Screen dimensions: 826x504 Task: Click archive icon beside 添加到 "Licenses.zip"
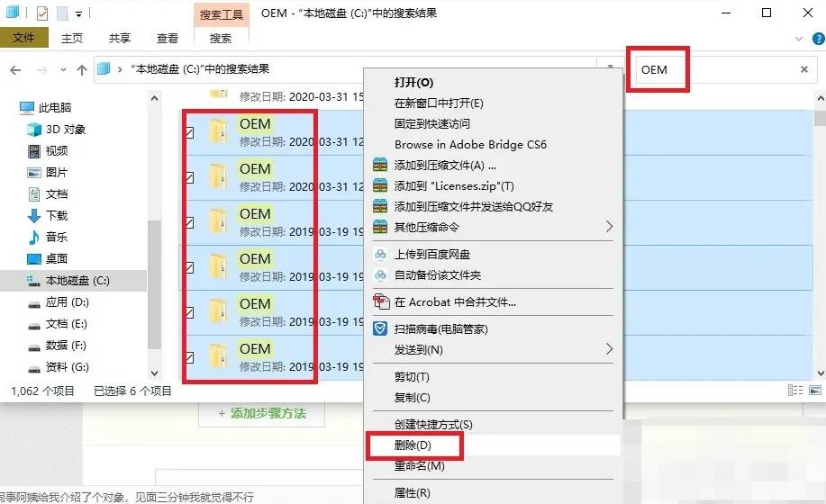click(380, 185)
